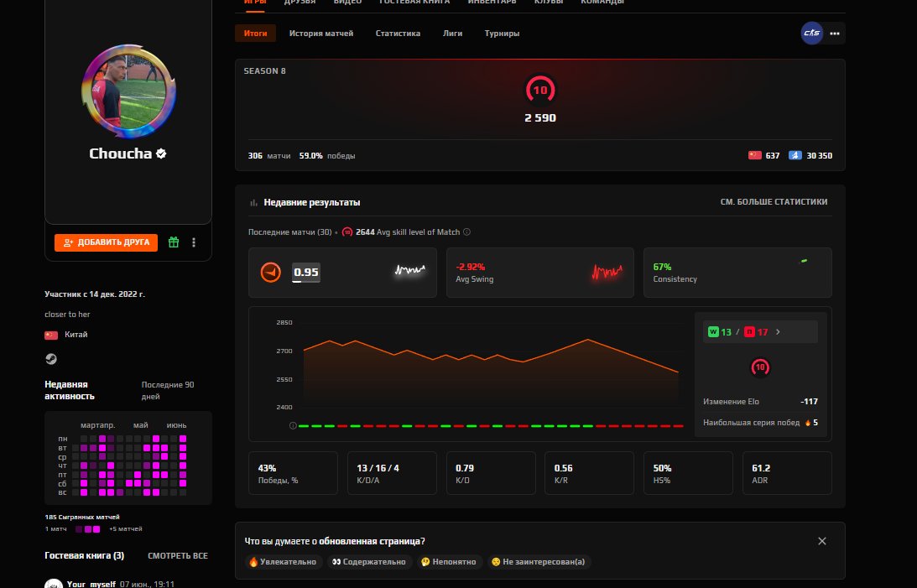Click the 50% HS% tile
917x588 pixels.
click(x=688, y=473)
